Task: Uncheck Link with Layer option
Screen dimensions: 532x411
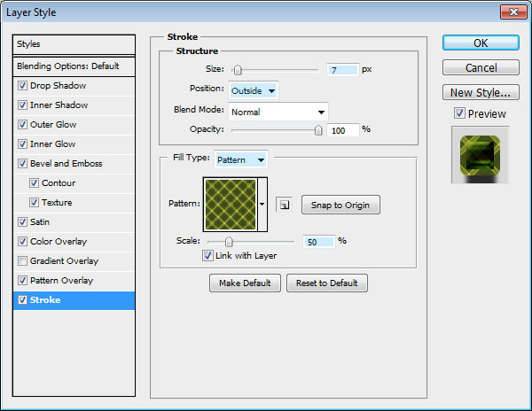Action: coord(208,256)
